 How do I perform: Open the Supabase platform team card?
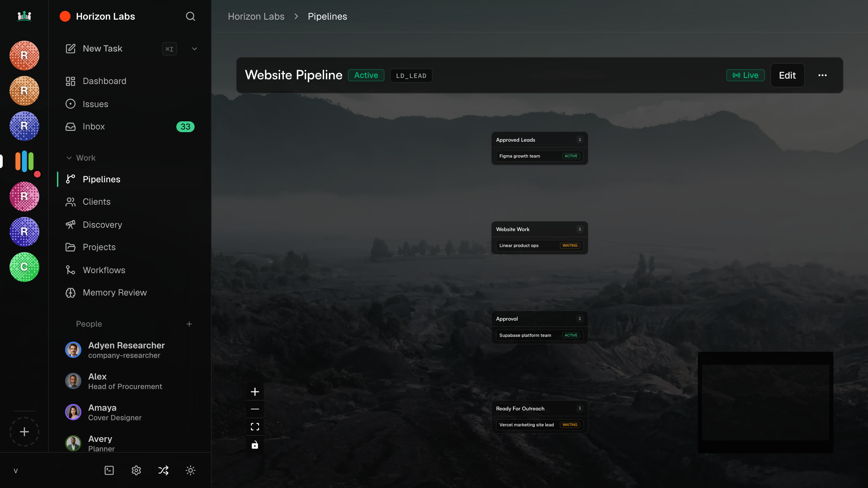(x=539, y=335)
